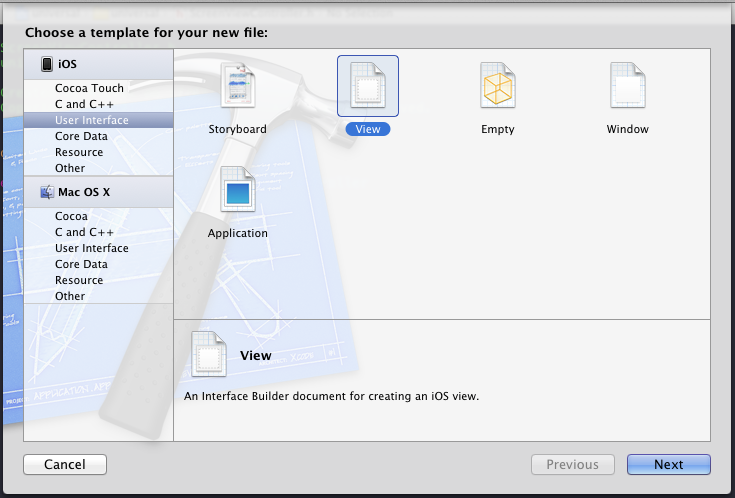Viewport: 735px width, 498px height.
Task: Click the highlighted View label
Action: [368, 129]
